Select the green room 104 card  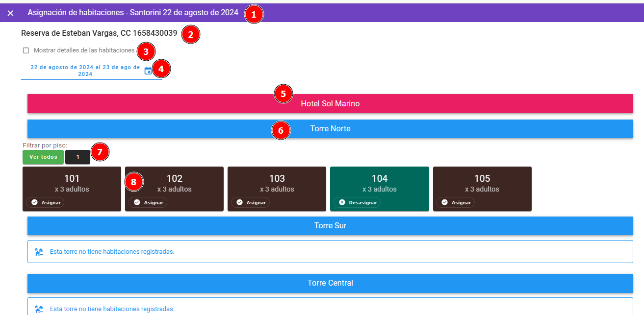point(379,184)
